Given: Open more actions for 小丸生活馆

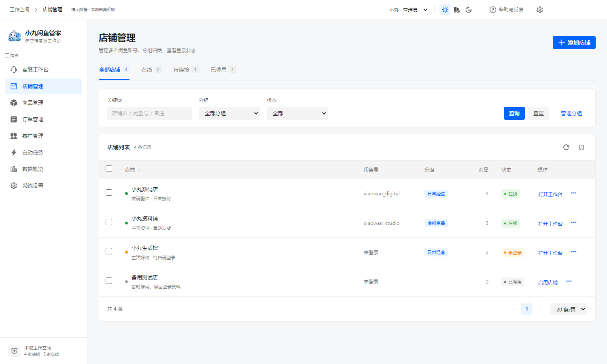Looking at the screenshot, I should pos(574,252).
